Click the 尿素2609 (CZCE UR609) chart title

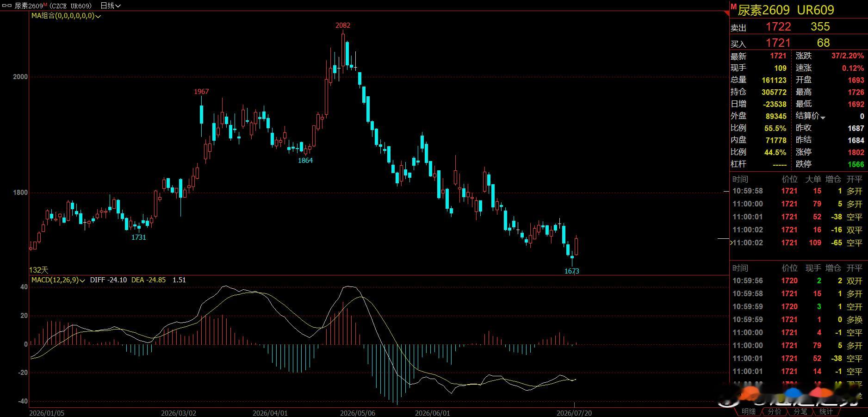tap(53, 6)
